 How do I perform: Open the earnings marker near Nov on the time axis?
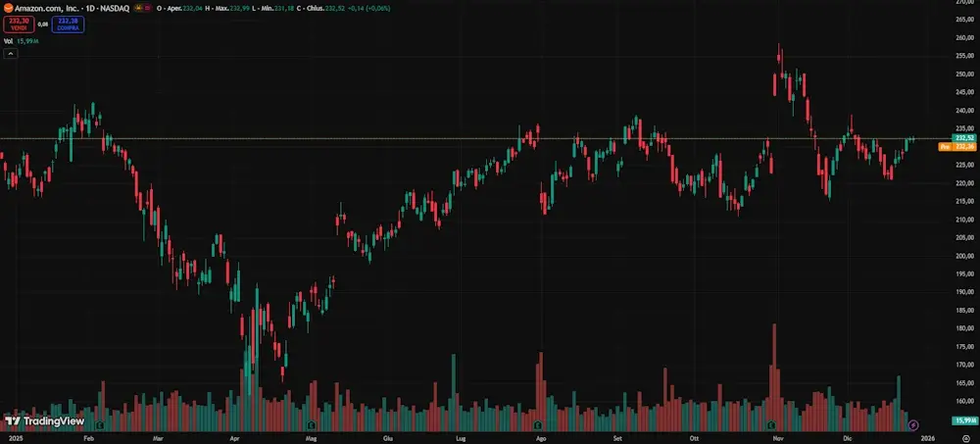771,425
